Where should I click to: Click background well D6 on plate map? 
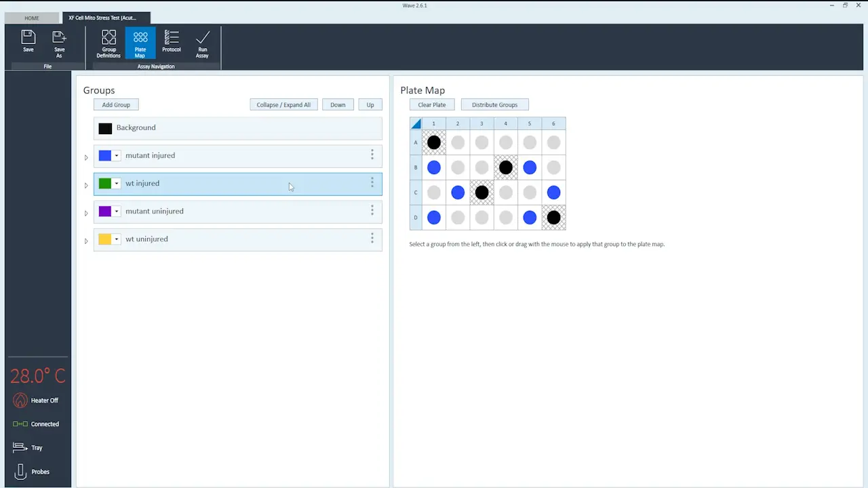(553, 218)
